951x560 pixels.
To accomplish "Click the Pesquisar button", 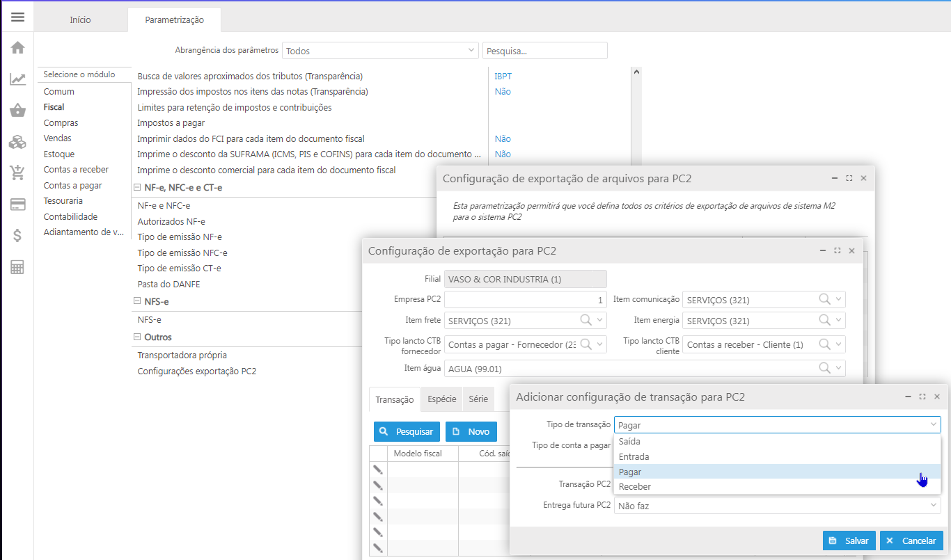I will pos(407,432).
